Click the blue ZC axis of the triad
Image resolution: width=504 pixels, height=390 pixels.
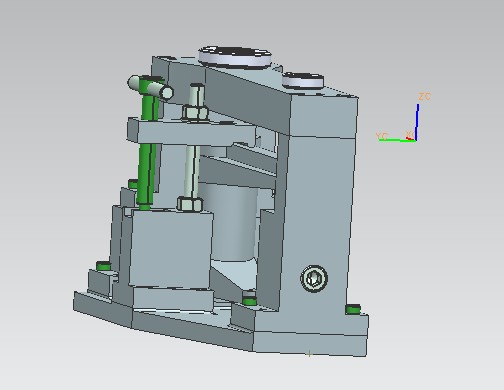417,122
